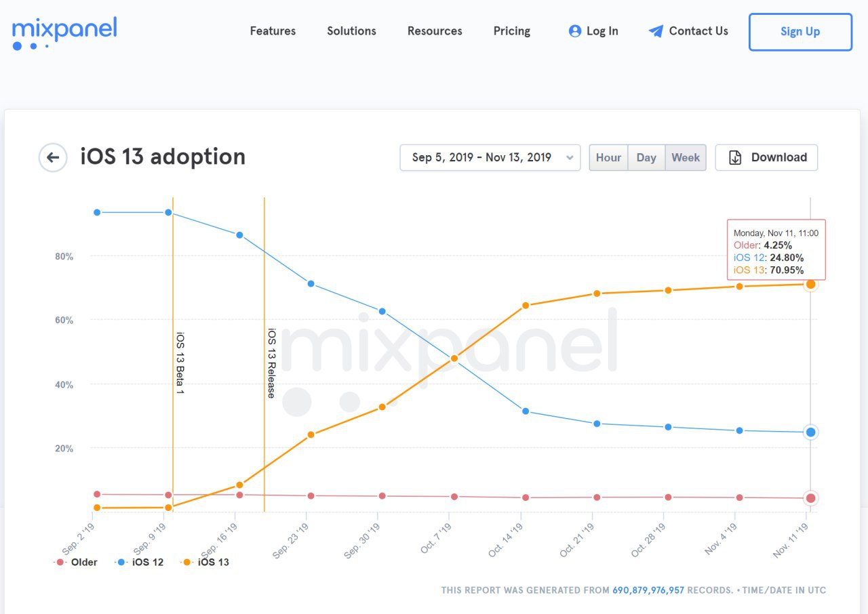Click the iOS 12 data point at Sep. 23
This screenshot has height=614, width=868.
click(x=311, y=284)
